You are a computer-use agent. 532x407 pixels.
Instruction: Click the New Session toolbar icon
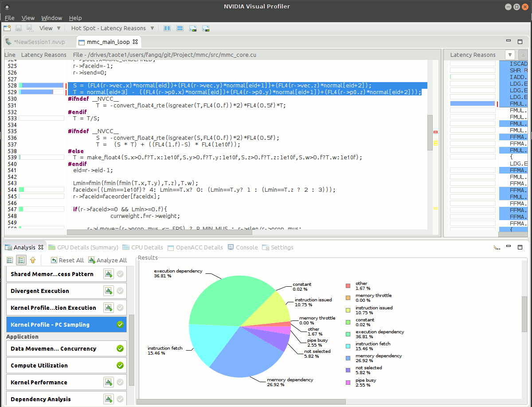coord(7,28)
